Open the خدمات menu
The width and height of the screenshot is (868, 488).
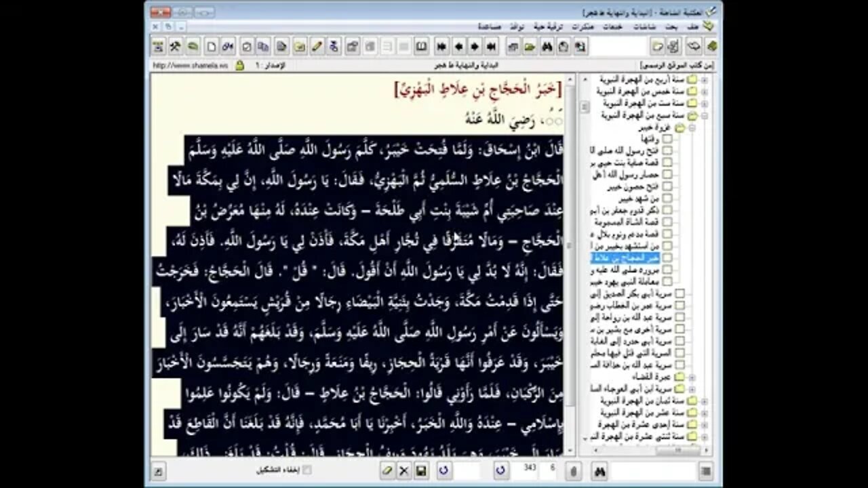[x=613, y=26]
